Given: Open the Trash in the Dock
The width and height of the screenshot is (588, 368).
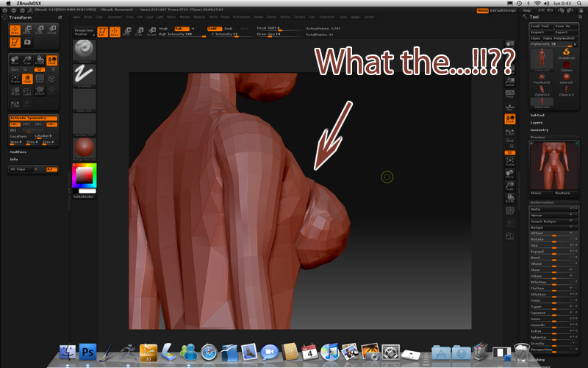Looking at the screenshot, I should point(522,352).
